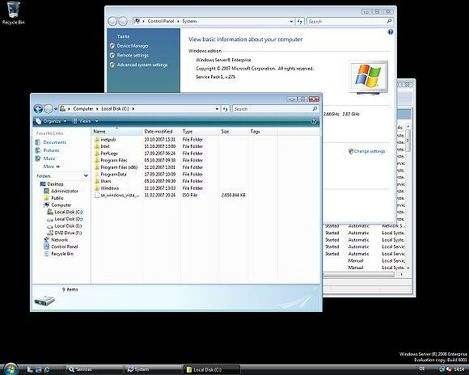Select Recycle Bin in the Folders tree
Viewport: 469px width, 375px height.
click(62, 254)
